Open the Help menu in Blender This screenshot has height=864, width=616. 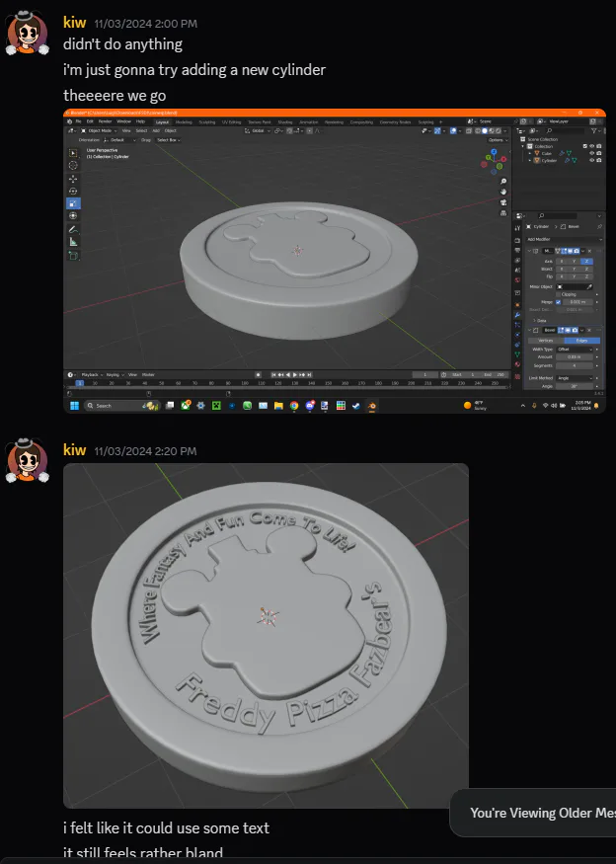point(140,121)
